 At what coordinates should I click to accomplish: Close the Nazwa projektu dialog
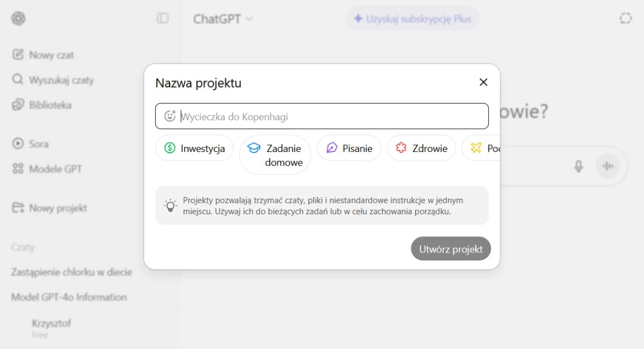tap(484, 82)
